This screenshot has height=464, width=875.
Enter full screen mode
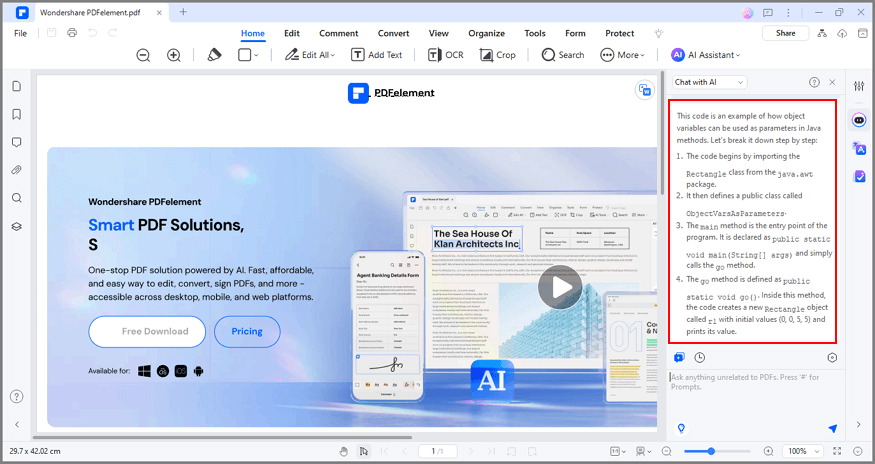[837, 451]
